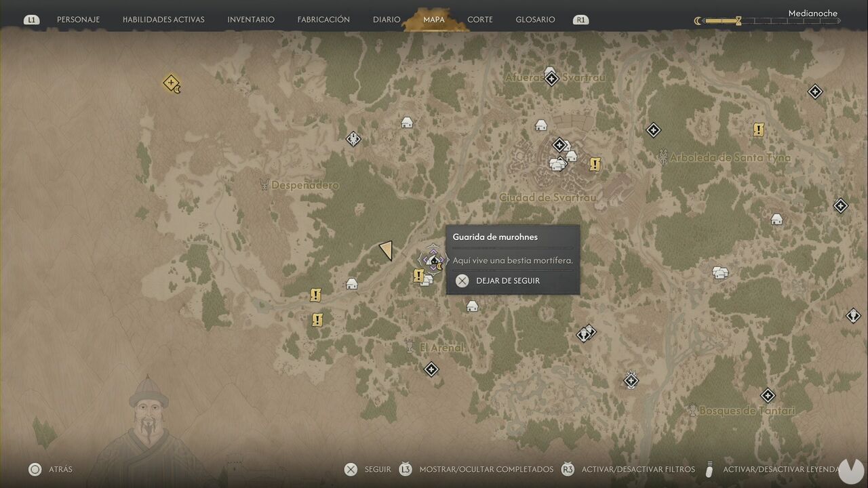Click the L1 previous-tab shoulder icon
This screenshot has height=488, width=868.
(31, 20)
